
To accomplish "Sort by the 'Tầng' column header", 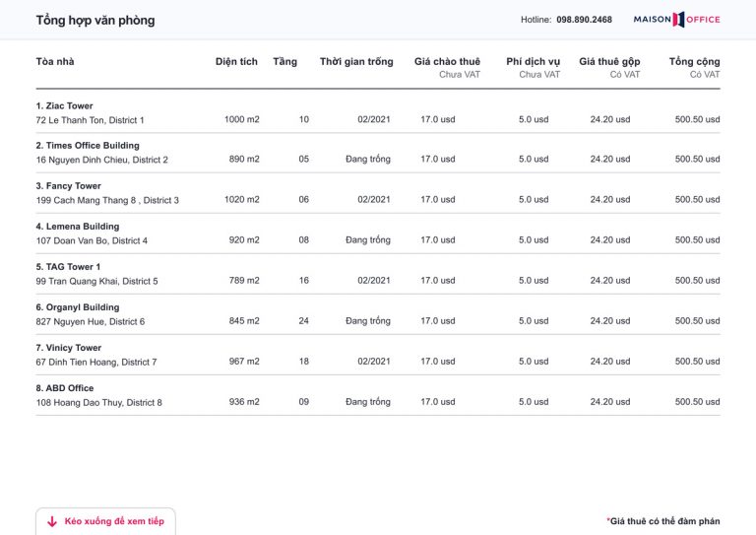I will (x=284, y=62).
